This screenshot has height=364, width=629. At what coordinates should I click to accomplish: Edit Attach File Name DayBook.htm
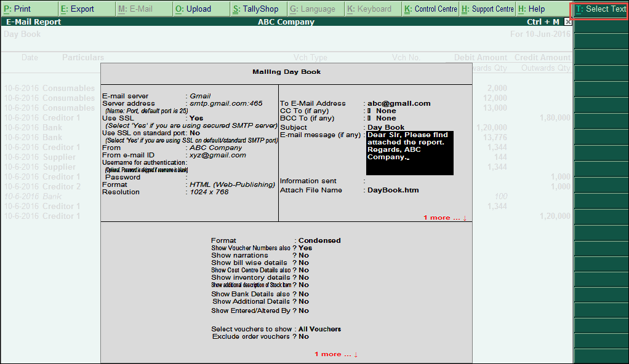[x=393, y=191]
